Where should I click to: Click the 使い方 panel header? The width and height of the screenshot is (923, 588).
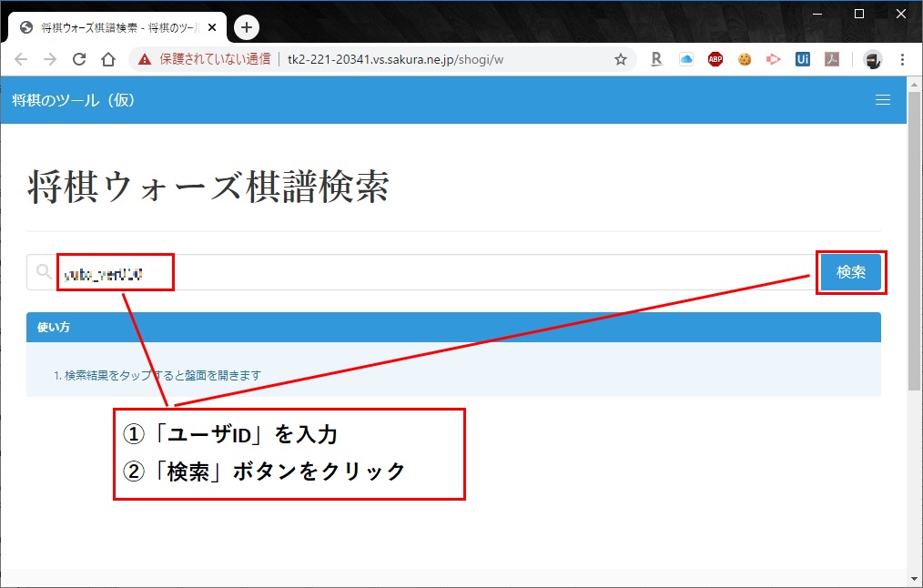coord(453,328)
